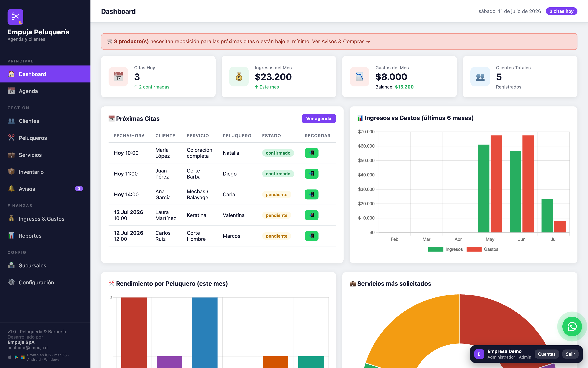Click the Peluqueros scissors icon

(x=11, y=138)
